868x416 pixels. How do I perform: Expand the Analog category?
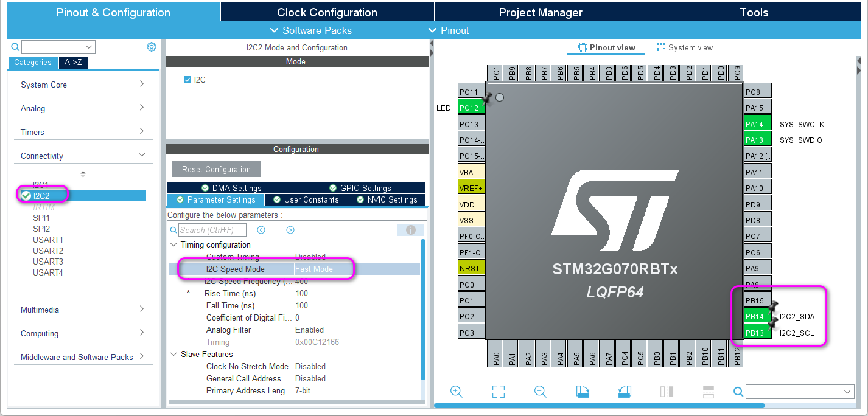click(83, 108)
